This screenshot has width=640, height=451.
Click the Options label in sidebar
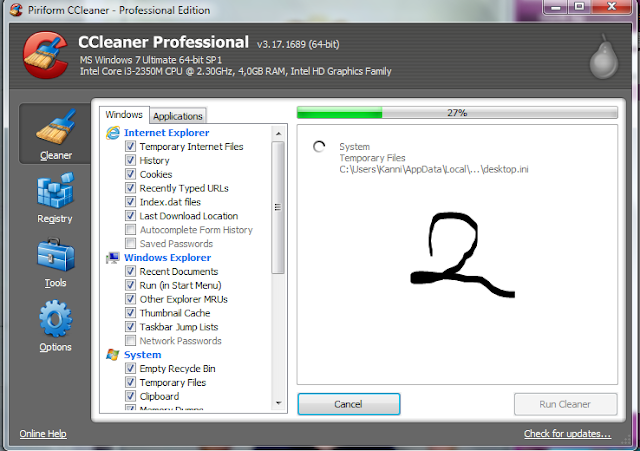(x=56, y=347)
